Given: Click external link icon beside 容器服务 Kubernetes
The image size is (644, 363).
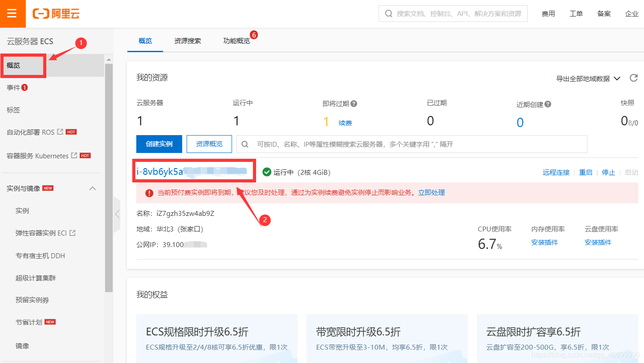Looking at the screenshot, I should (74, 156).
